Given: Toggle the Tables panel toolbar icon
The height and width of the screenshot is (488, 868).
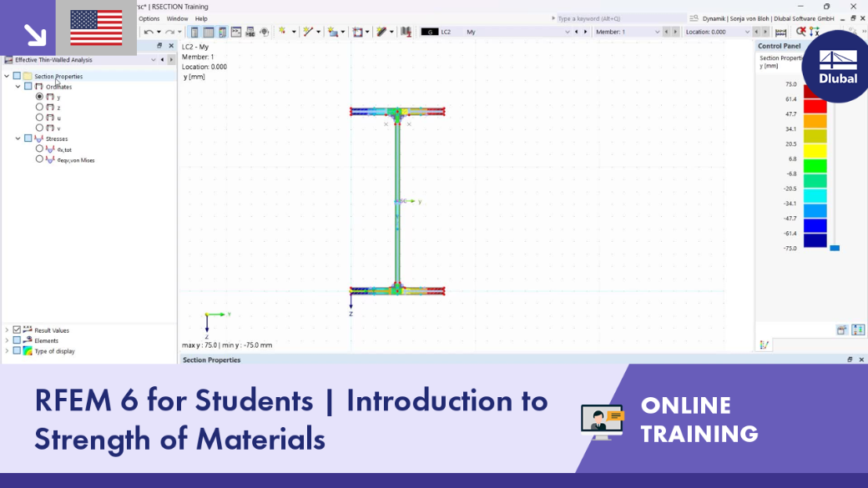Looking at the screenshot, I should (x=209, y=32).
